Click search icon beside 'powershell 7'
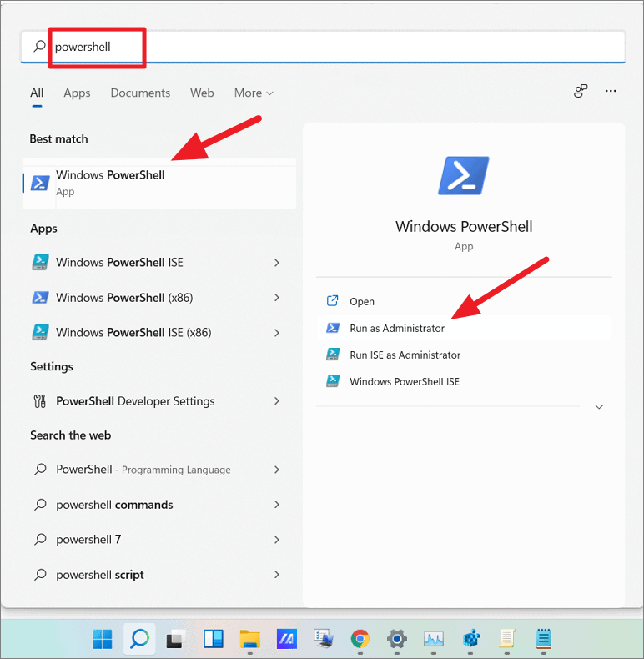The height and width of the screenshot is (659, 644). point(40,539)
